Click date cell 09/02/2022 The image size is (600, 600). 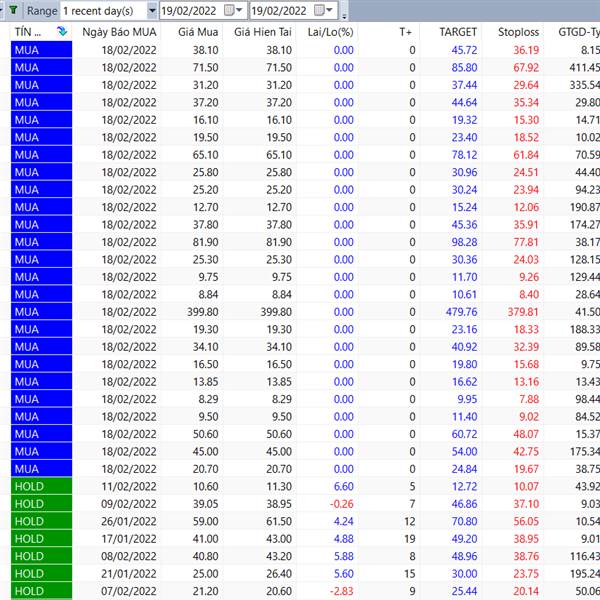coord(129,504)
